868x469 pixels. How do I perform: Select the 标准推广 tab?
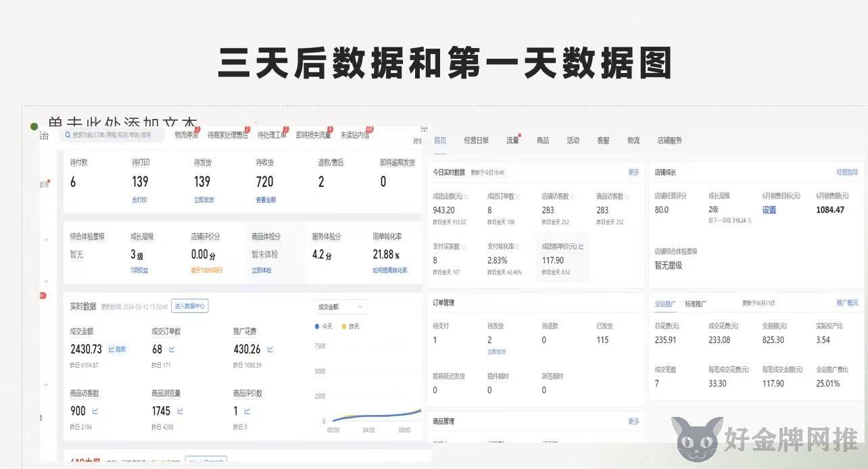[696, 303]
